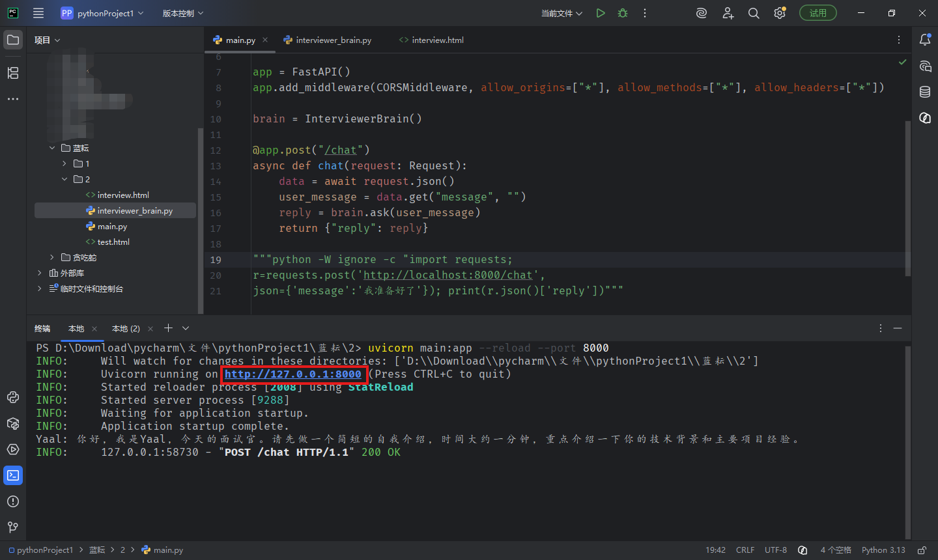This screenshot has height=560, width=938.
Task: Click the 试用 trial button
Action: tap(818, 13)
